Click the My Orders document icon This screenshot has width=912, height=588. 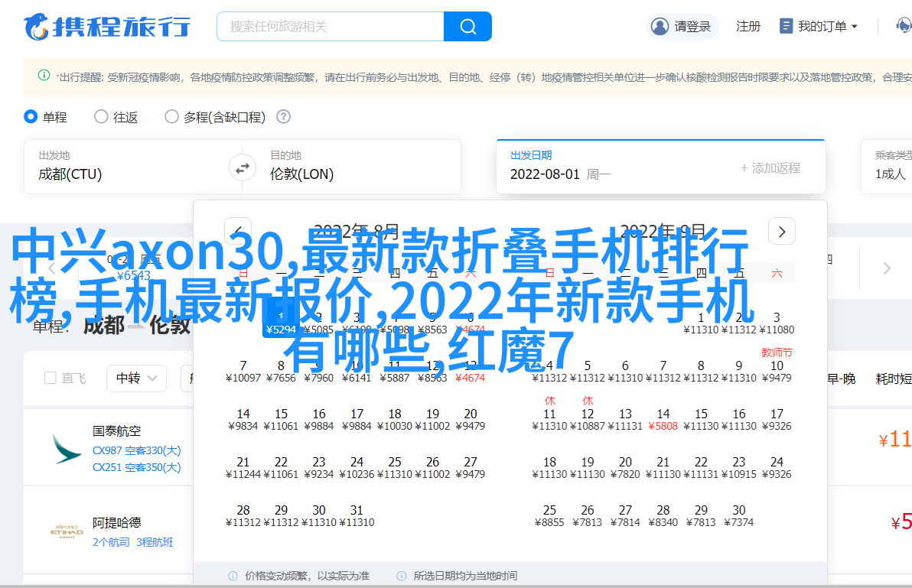[x=786, y=26]
